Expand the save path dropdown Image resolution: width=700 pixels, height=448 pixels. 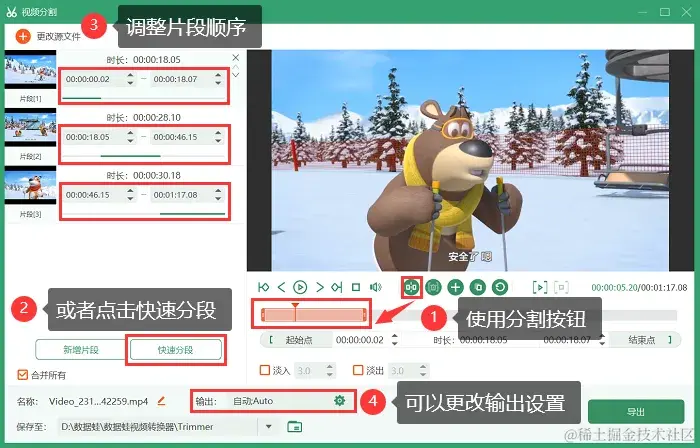point(269,427)
